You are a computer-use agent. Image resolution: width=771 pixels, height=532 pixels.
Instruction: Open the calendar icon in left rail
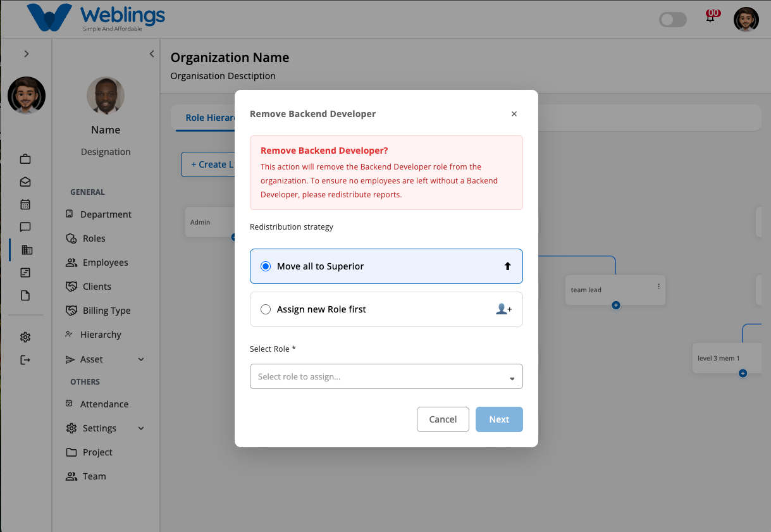pos(25,204)
